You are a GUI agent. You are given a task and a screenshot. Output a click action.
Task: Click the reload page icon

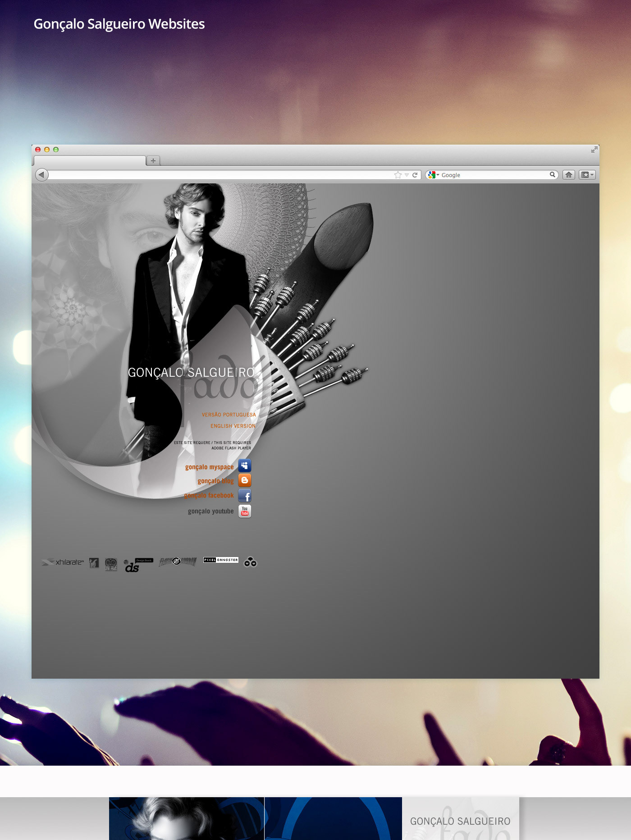point(415,175)
